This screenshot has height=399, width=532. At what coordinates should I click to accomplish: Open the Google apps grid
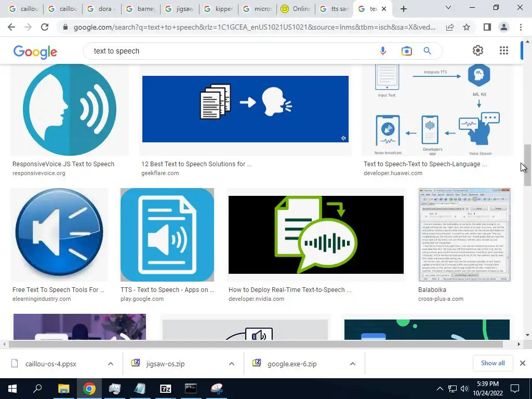point(504,50)
